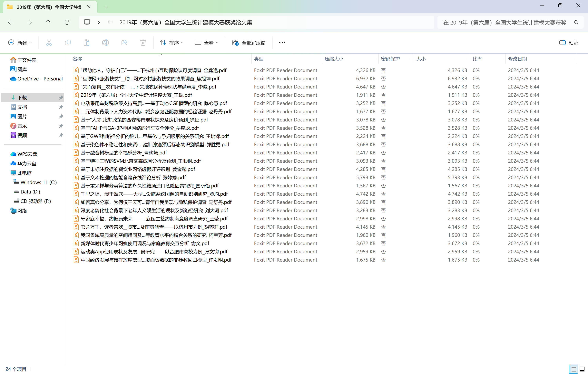Click the search box input field
The image size is (588, 374).
coord(504,23)
